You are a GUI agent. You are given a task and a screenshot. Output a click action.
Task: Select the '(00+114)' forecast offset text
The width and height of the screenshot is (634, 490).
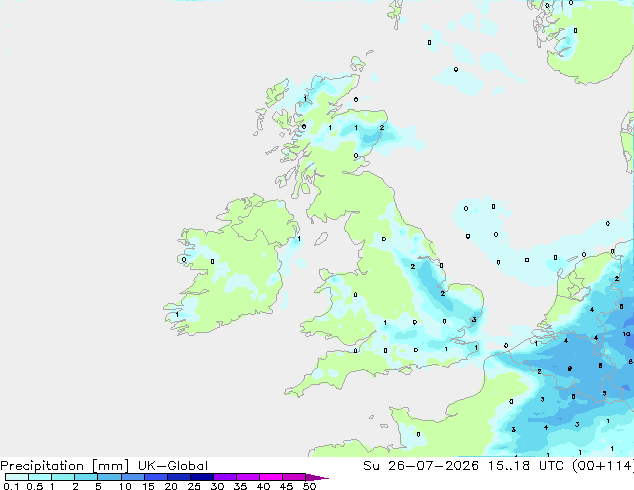tap(603, 466)
